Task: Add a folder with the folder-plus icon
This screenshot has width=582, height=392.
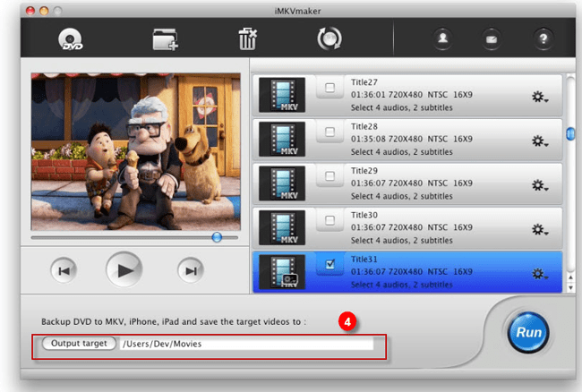Action: pyautogui.click(x=165, y=39)
